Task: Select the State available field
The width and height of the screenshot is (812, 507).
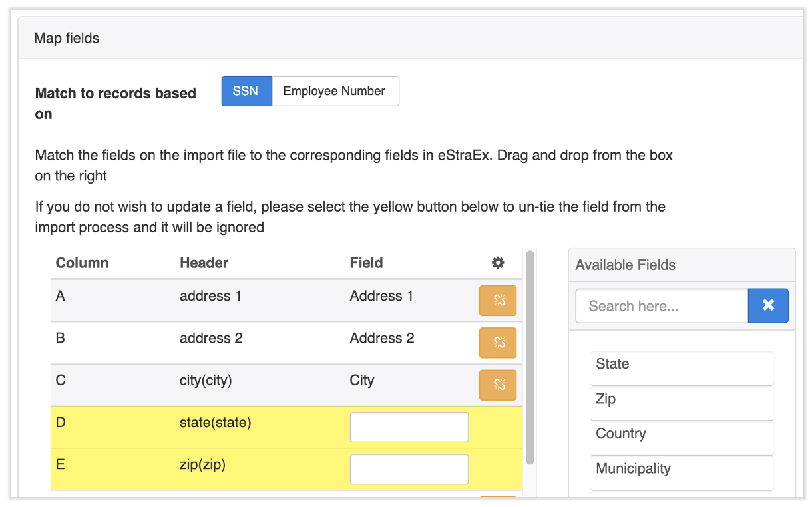Action: pyautogui.click(x=681, y=365)
